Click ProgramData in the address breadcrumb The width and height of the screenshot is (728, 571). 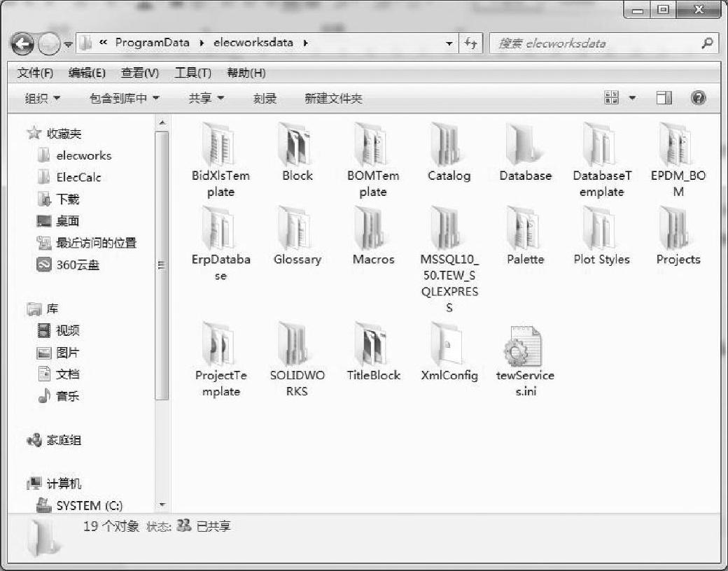tap(152, 43)
